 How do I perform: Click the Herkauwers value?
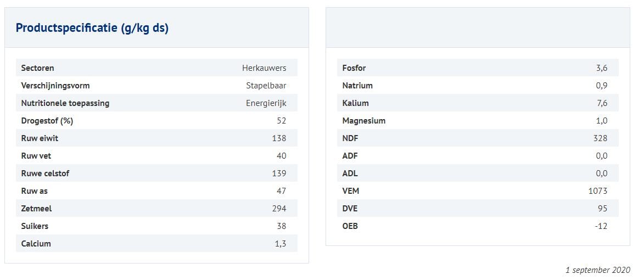click(264, 68)
